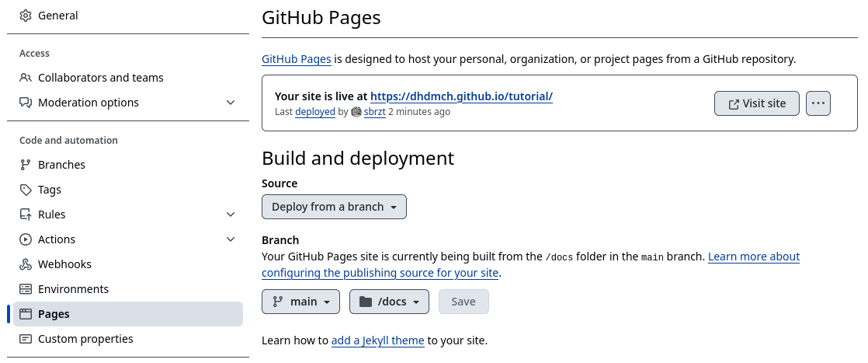Click the Custom properties icon
The width and height of the screenshot is (868, 363).
pos(26,339)
